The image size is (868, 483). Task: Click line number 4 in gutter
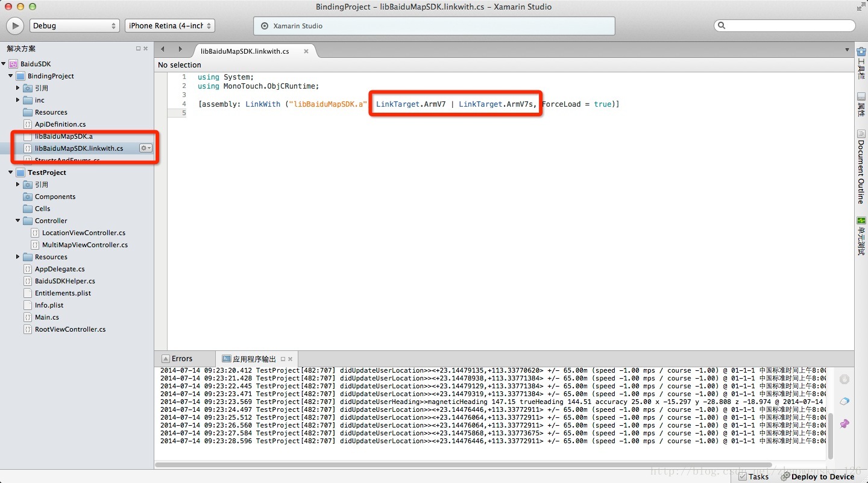pyautogui.click(x=184, y=104)
